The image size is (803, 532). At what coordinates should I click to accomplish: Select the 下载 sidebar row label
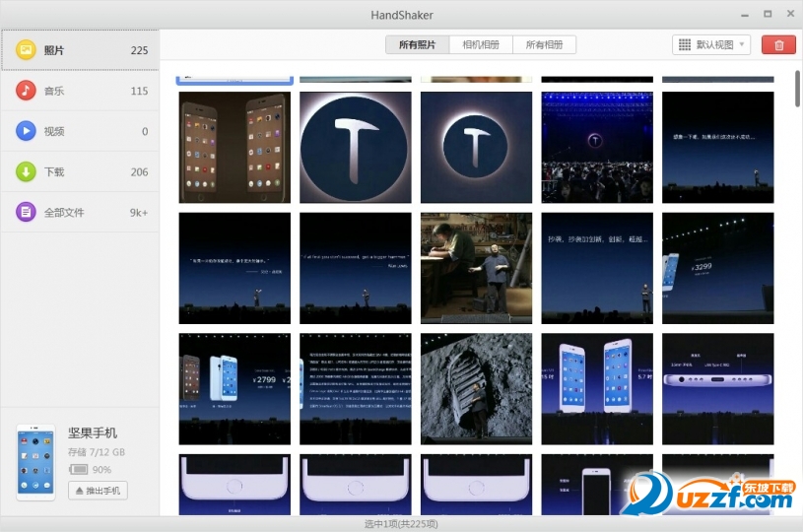pos(54,171)
